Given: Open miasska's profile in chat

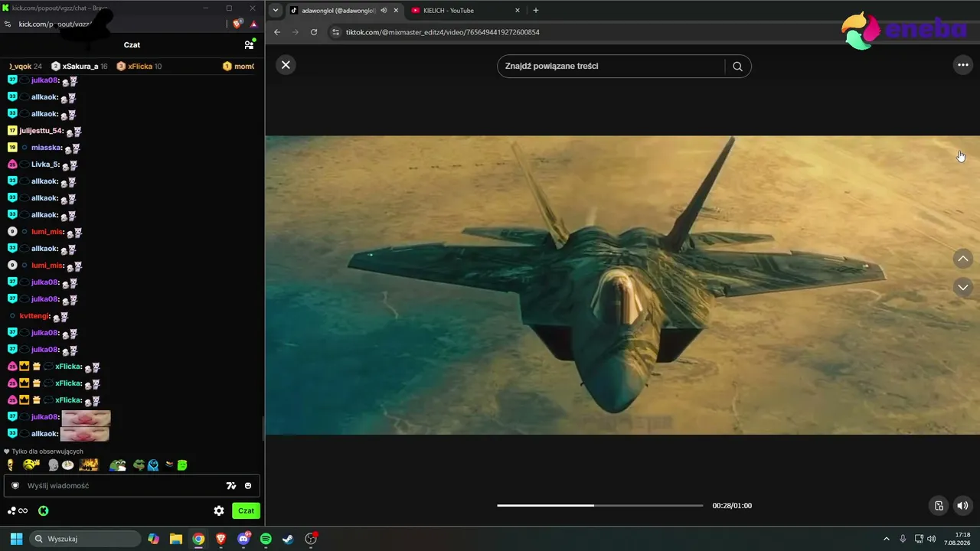Looking at the screenshot, I should (47, 148).
